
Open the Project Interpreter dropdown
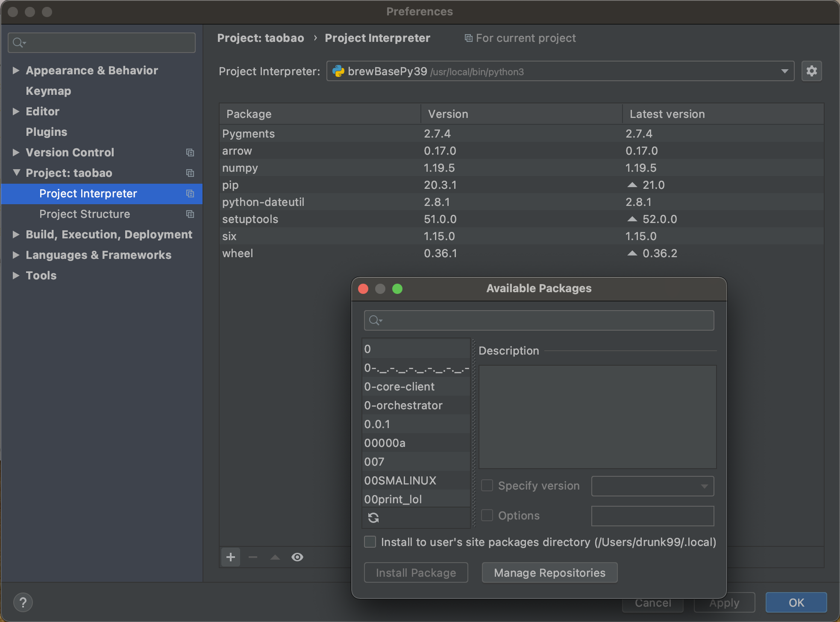(x=784, y=71)
